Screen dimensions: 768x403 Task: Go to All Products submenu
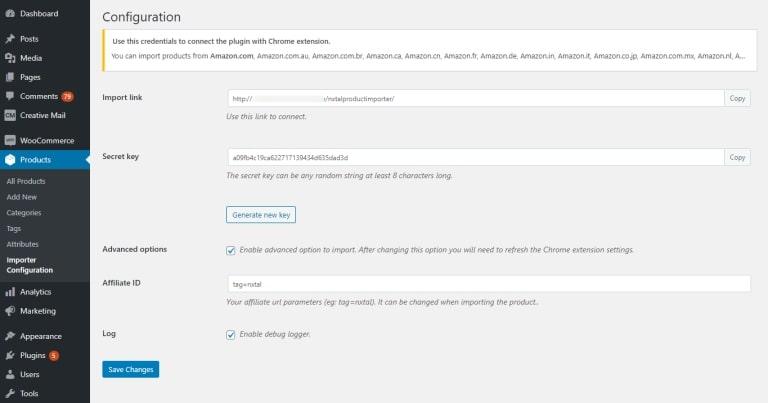[26, 181]
